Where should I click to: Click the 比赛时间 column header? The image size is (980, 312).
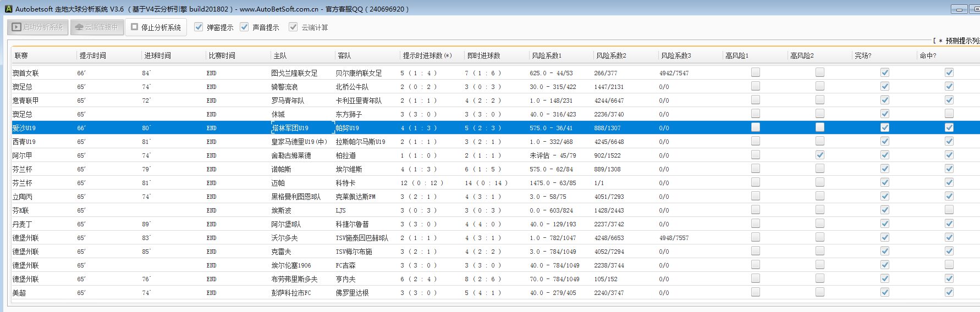(222, 55)
